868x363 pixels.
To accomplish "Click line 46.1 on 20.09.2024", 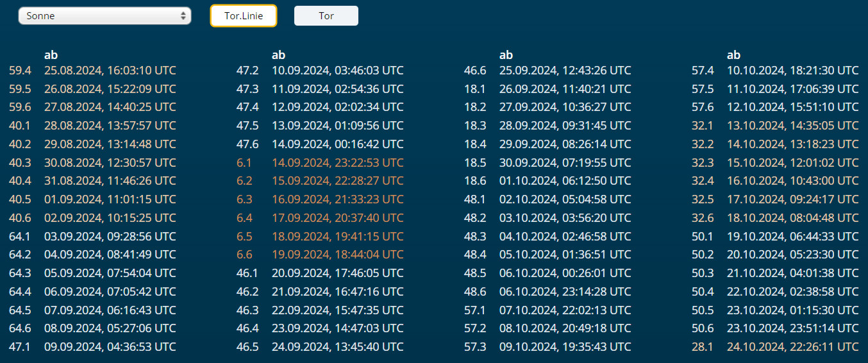I will (337, 273).
